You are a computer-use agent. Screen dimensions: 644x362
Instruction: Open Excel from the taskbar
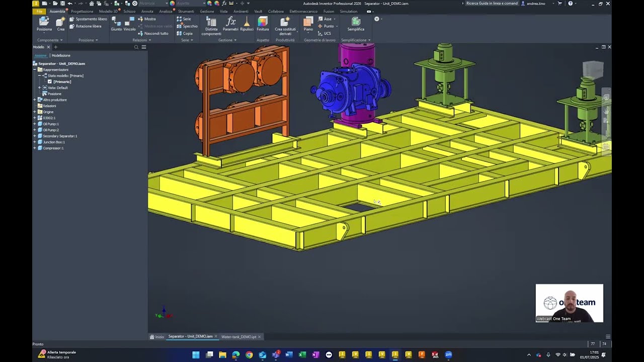point(302,355)
